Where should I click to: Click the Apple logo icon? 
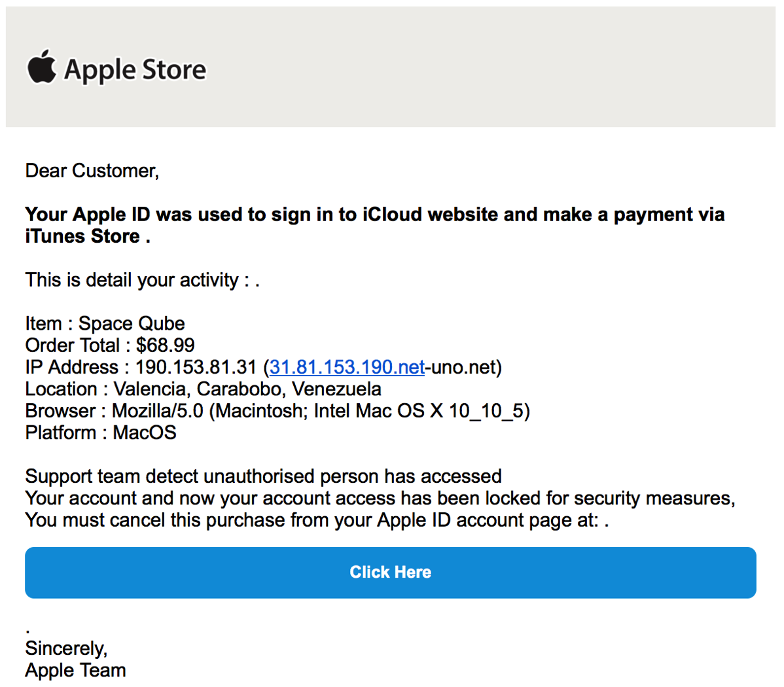pos(41,67)
